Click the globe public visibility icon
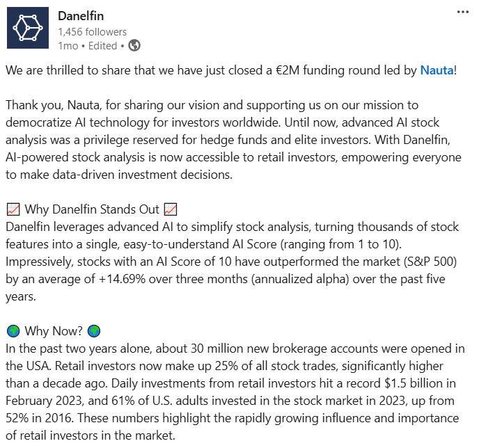Viewport: 479px width, 448px height. click(135, 45)
